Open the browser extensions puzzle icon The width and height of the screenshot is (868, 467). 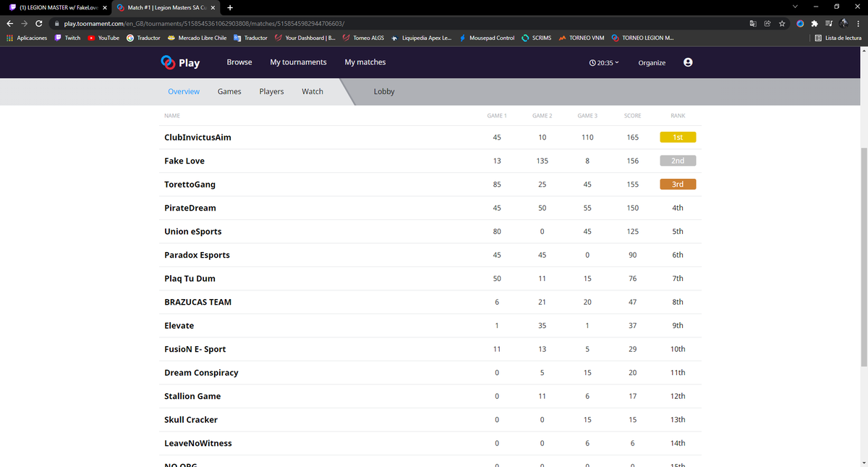(x=814, y=23)
